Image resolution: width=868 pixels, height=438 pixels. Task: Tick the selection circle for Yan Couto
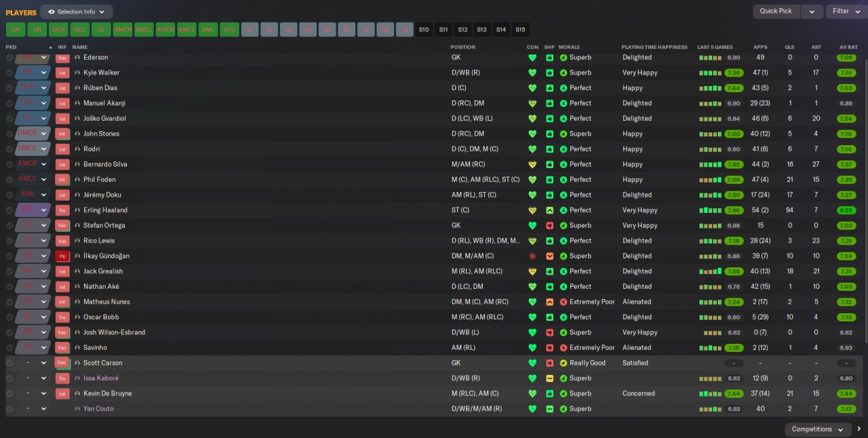tap(9, 409)
